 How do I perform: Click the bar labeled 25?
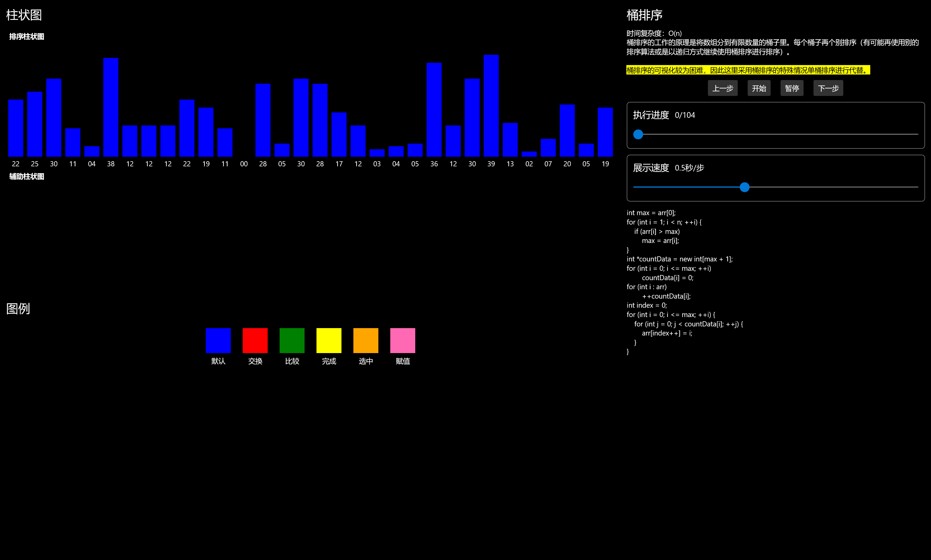(34, 125)
